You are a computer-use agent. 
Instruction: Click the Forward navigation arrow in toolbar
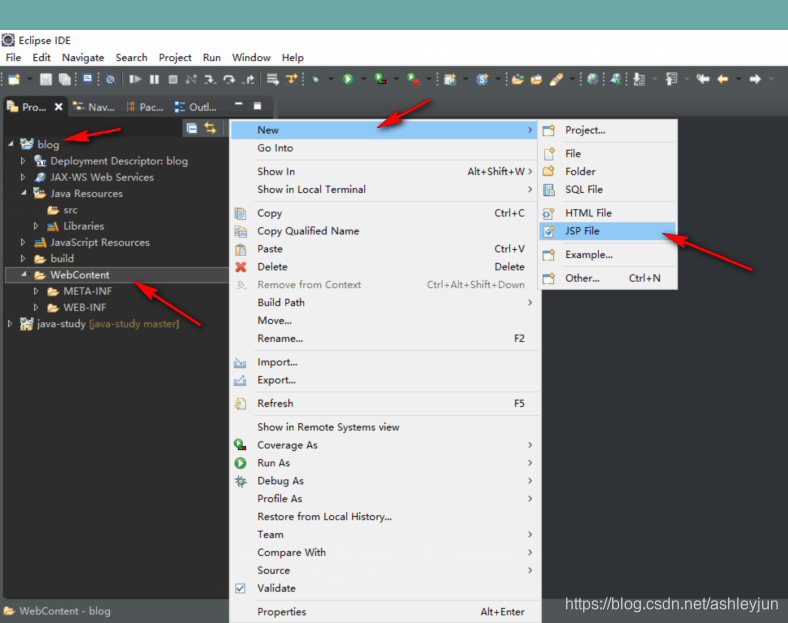click(x=755, y=79)
